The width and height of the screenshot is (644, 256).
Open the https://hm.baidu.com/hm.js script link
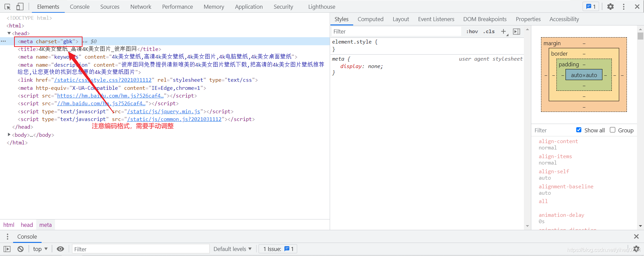[x=110, y=96]
